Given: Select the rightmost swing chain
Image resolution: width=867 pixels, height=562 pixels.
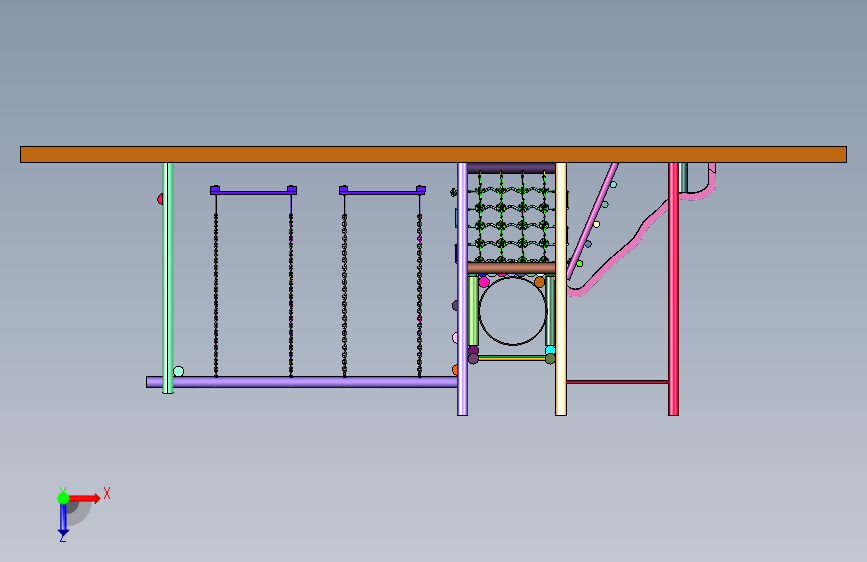Looking at the screenshot, I should (x=420, y=286).
